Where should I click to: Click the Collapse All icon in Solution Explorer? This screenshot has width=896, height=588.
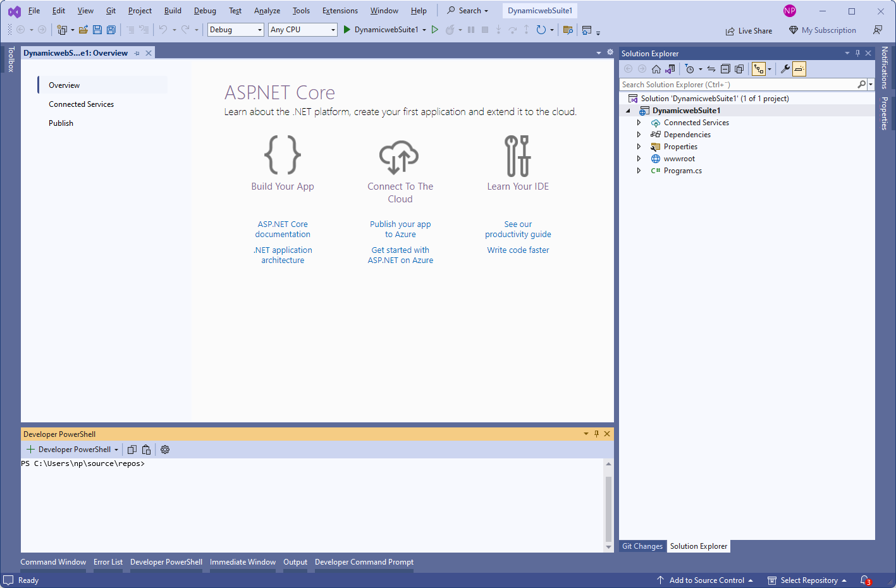(x=725, y=69)
